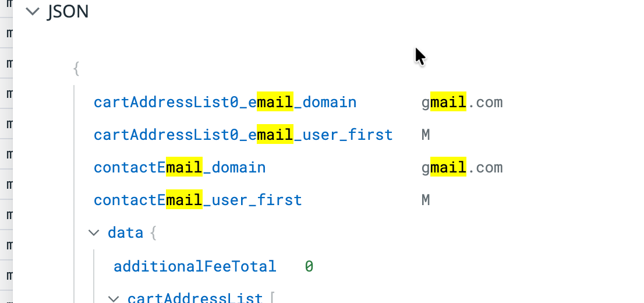The image size is (644, 303).
Task: Select the cartAddressList0_email_user_first key
Action: (243, 135)
